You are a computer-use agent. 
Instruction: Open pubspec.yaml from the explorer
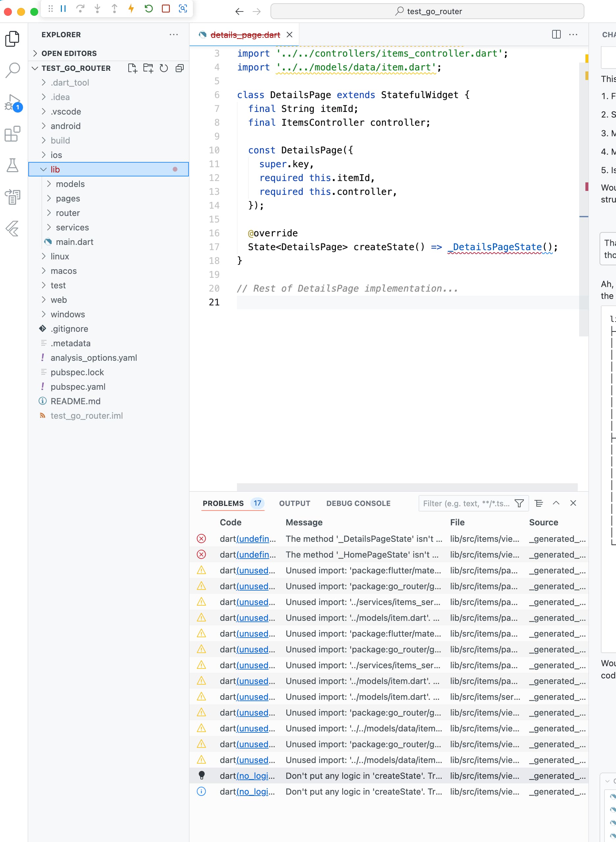(x=109, y=387)
